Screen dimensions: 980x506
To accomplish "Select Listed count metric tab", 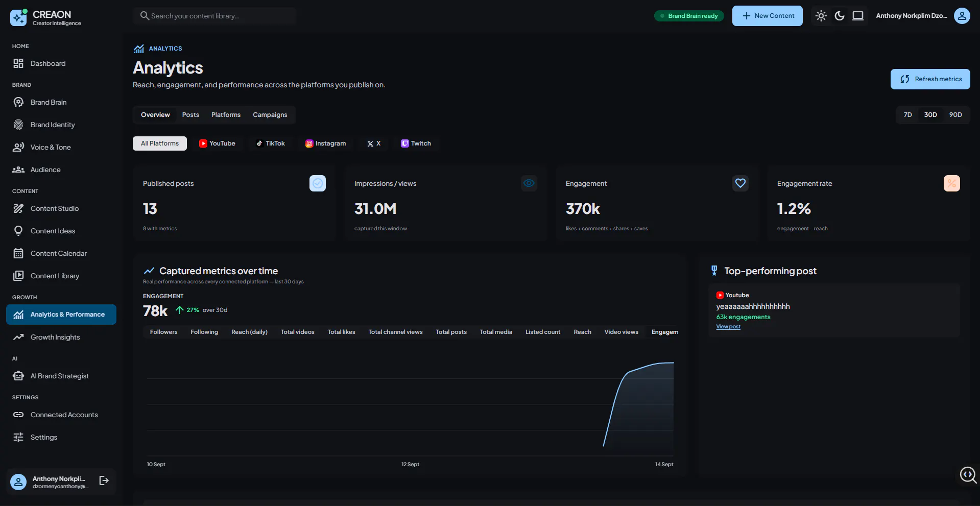I will tap(543, 332).
